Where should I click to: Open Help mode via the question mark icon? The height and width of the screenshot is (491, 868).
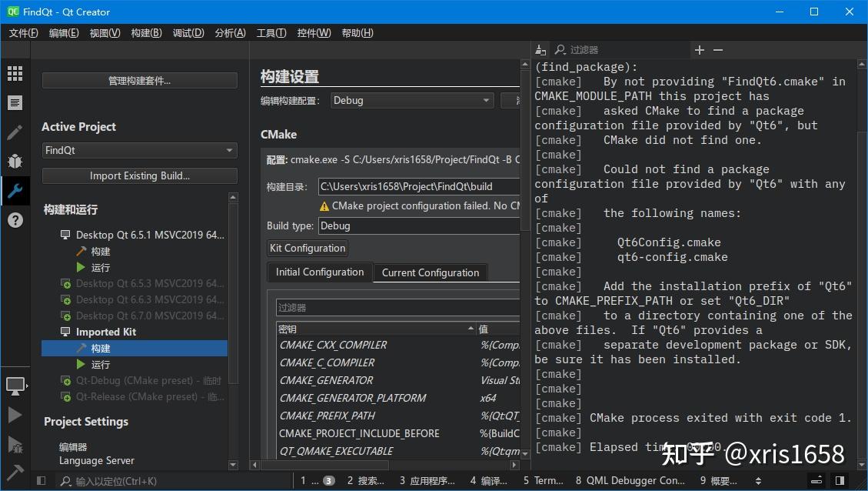coord(17,220)
